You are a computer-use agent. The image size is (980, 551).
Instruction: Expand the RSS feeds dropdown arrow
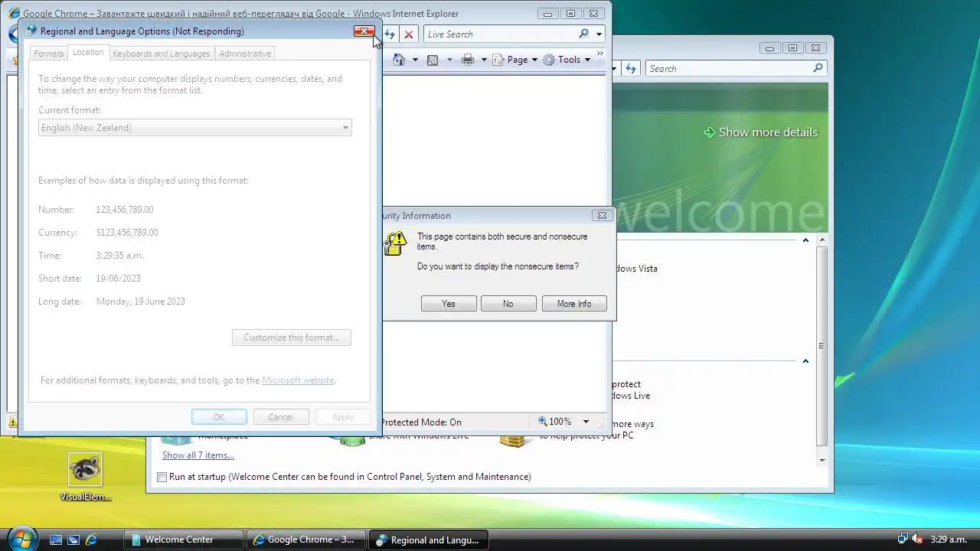[449, 60]
